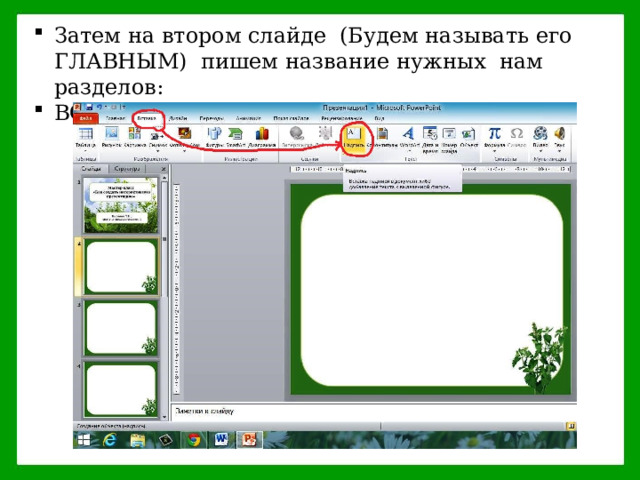Screen dimensions: 640x480
Task: Select slide 4 thumbnail in the pane
Action: coord(120,389)
